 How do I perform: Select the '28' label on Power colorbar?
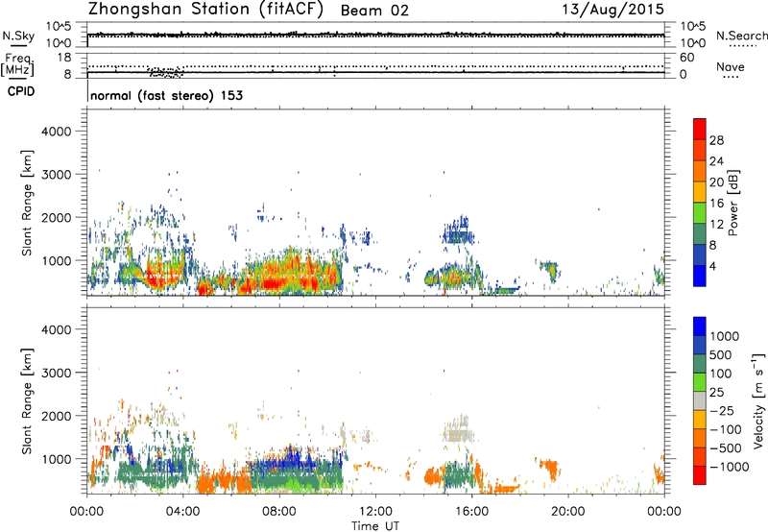(x=716, y=140)
